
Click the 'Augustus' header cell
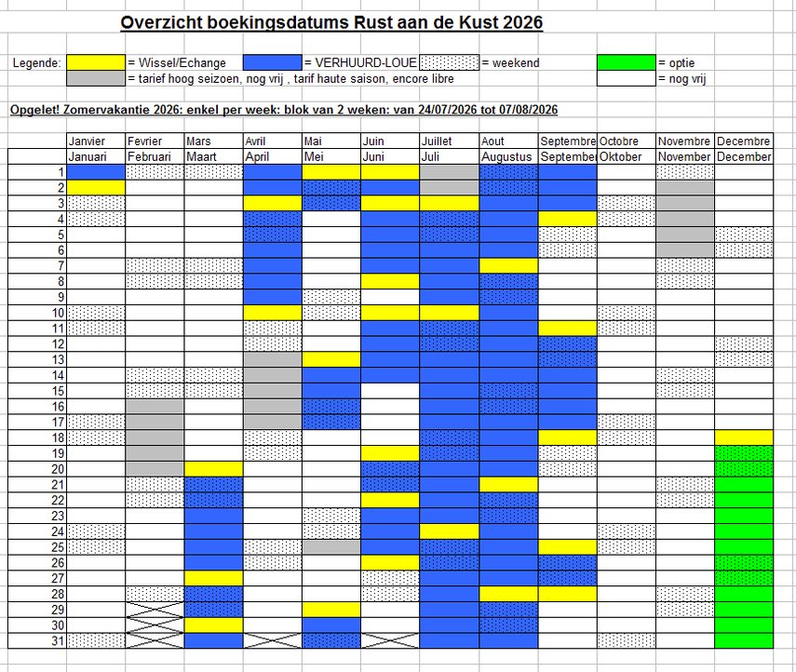tap(506, 157)
